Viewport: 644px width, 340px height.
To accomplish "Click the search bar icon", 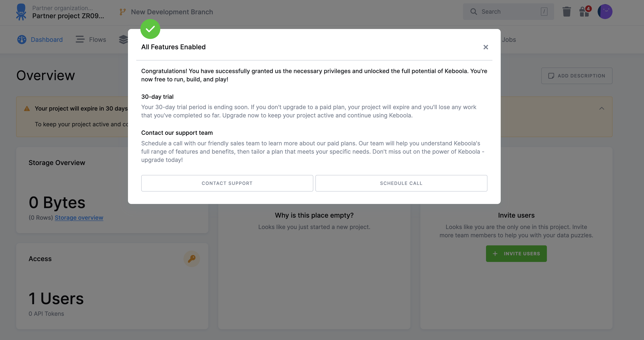I will click(473, 12).
